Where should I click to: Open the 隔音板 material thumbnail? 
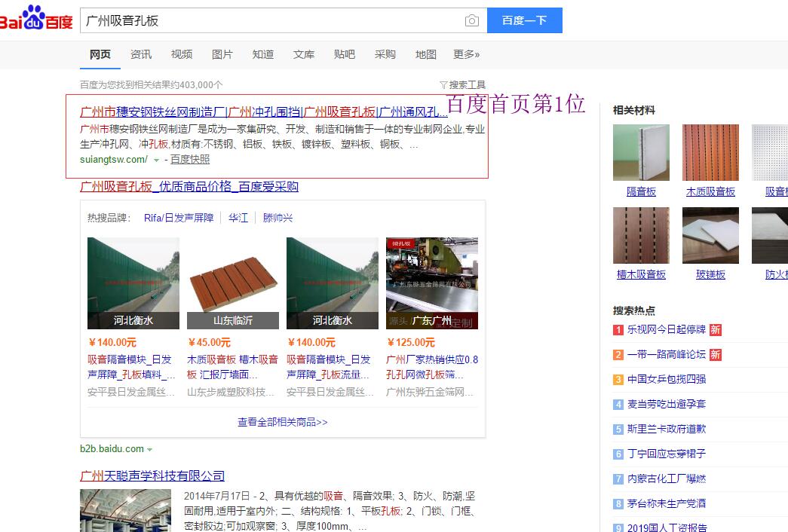641,153
